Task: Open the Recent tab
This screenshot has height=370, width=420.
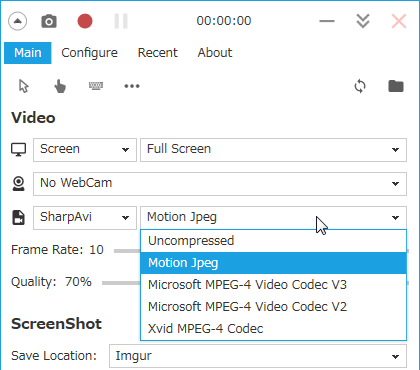Action: coord(158,53)
